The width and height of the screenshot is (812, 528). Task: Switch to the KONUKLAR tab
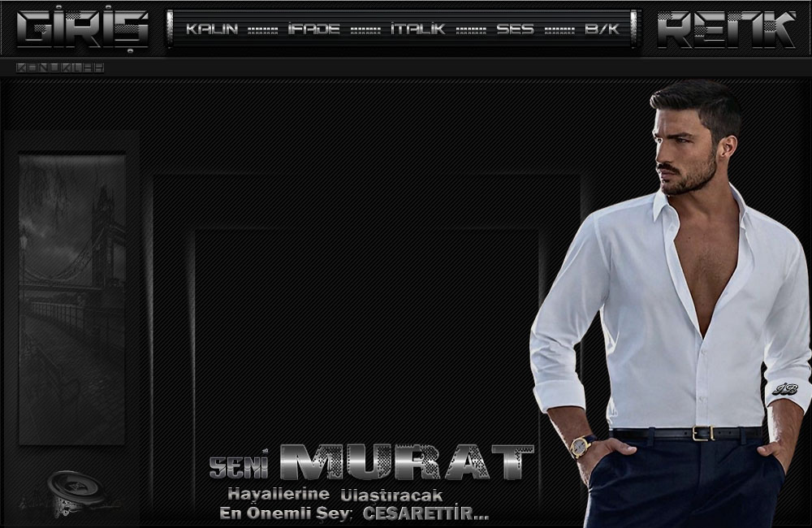click(60, 68)
